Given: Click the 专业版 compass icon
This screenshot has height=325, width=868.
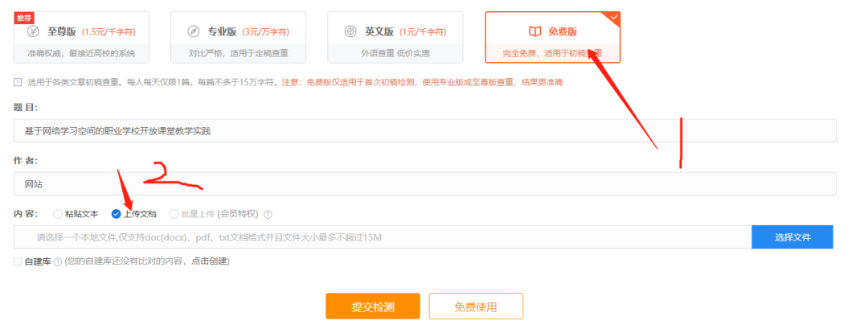Looking at the screenshot, I should tap(193, 31).
